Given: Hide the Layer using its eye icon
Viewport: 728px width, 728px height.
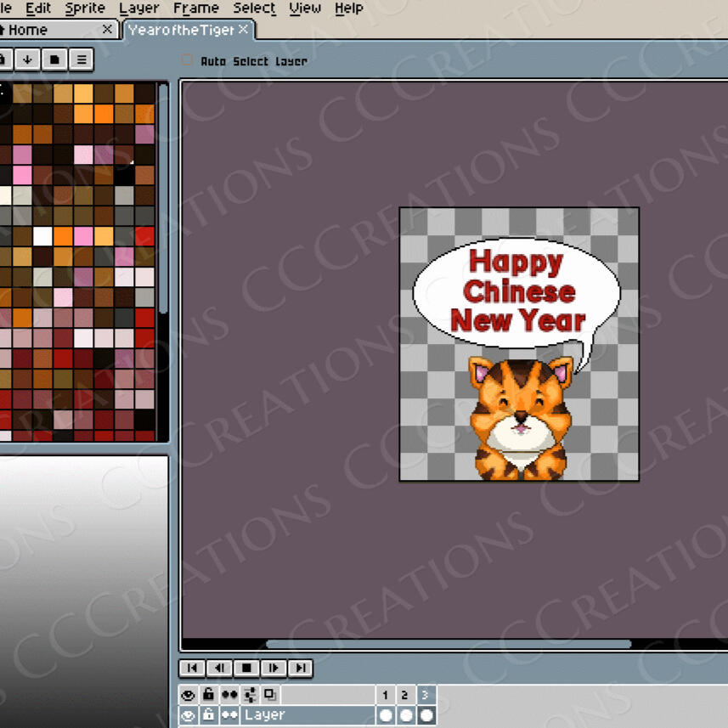Looking at the screenshot, I should coord(189,715).
